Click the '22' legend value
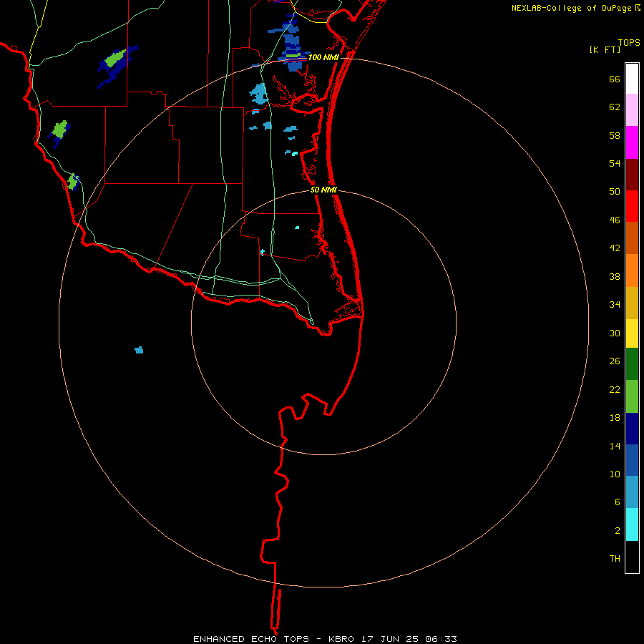Screen dimensions: 644x644 click(615, 389)
